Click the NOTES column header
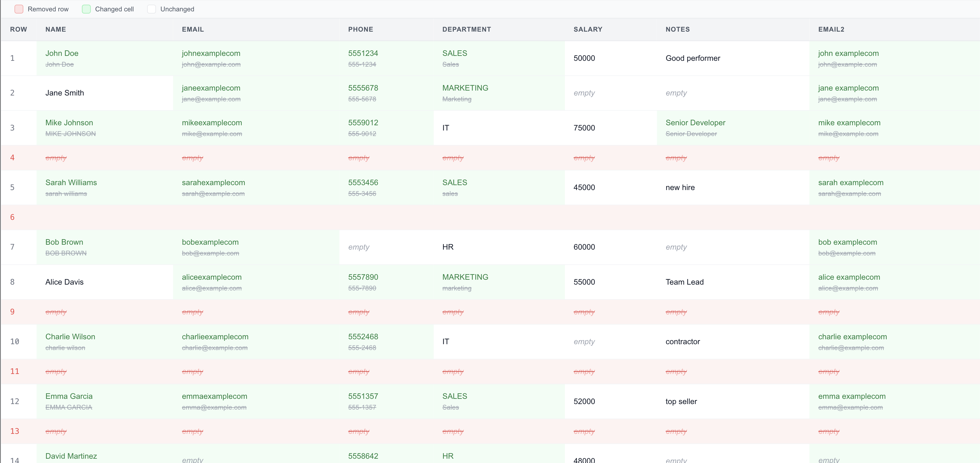This screenshot has height=463, width=980. pos(677,29)
